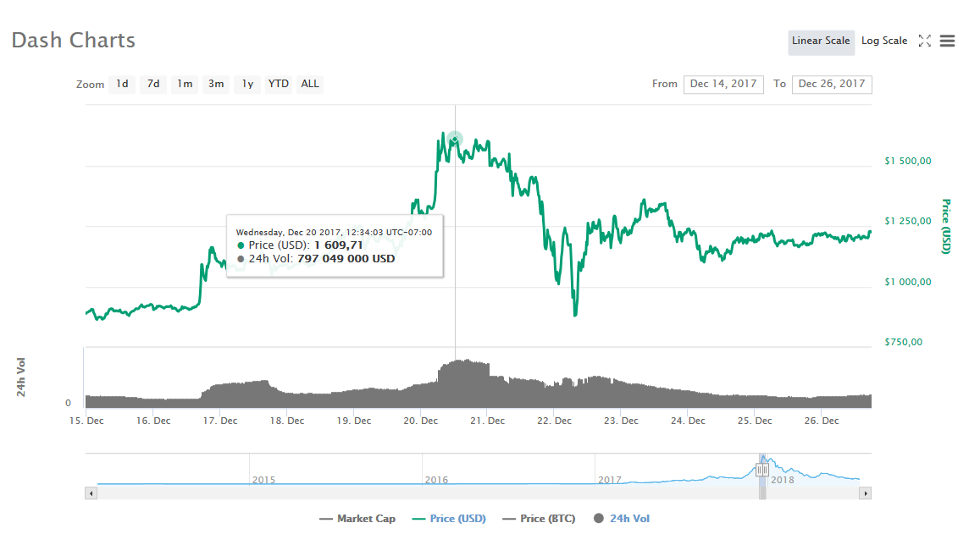
Task: Click the 16. Dec axis label
Action: (x=153, y=421)
